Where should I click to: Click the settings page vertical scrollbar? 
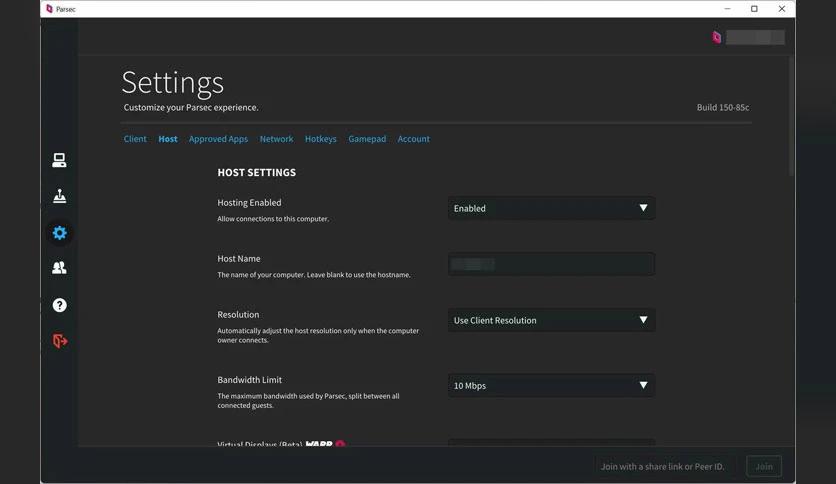tap(791, 117)
